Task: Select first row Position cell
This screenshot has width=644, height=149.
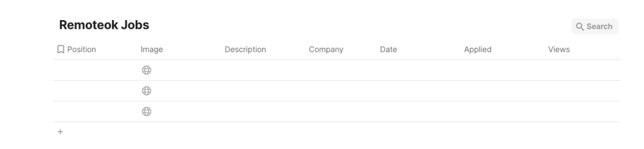Action: [96, 70]
